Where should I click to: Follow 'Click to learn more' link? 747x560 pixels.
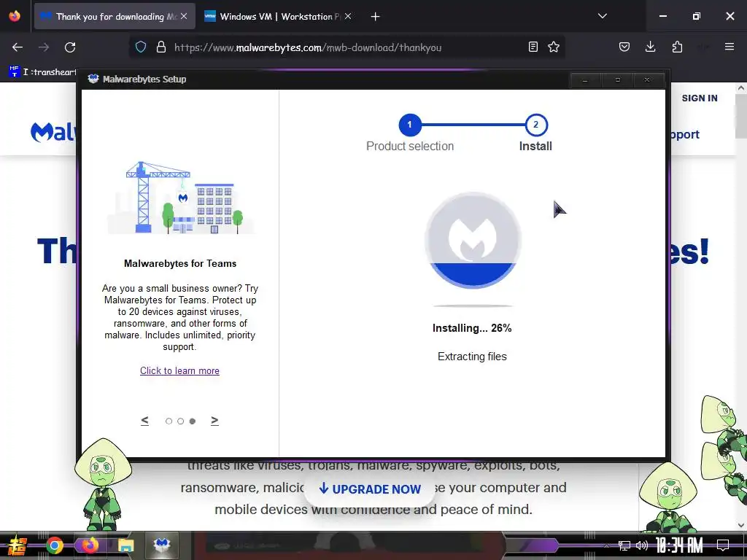click(x=179, y=370)
